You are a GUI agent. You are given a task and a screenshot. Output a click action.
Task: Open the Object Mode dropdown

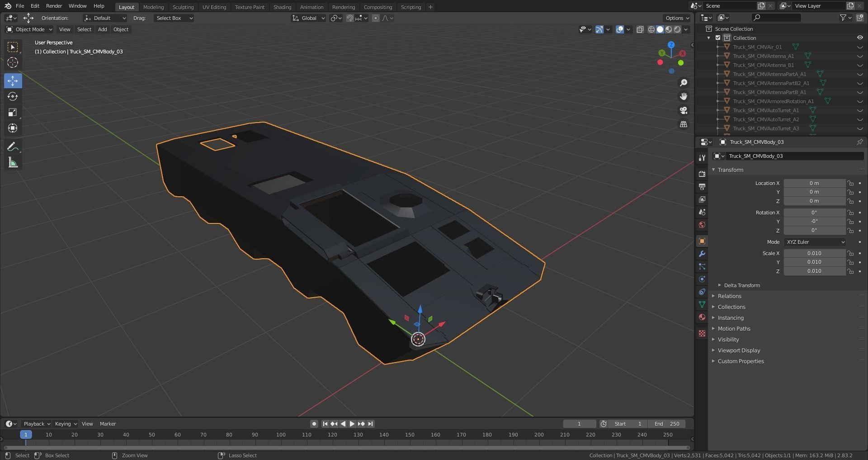pyautogui.click(x=29, y=29)
